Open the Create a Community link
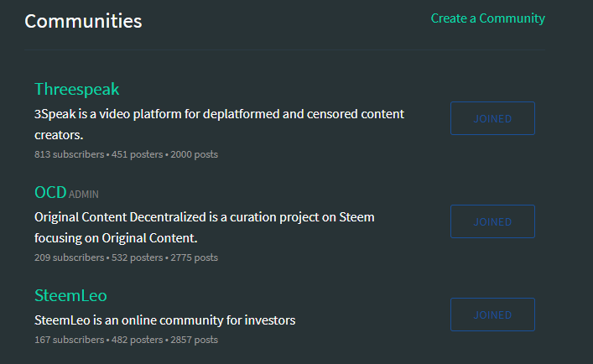The image size is (593, 364). 488,18
